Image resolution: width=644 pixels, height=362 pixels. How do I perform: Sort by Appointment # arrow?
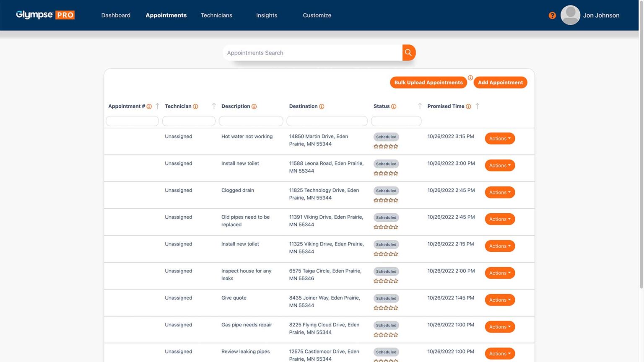157,106
